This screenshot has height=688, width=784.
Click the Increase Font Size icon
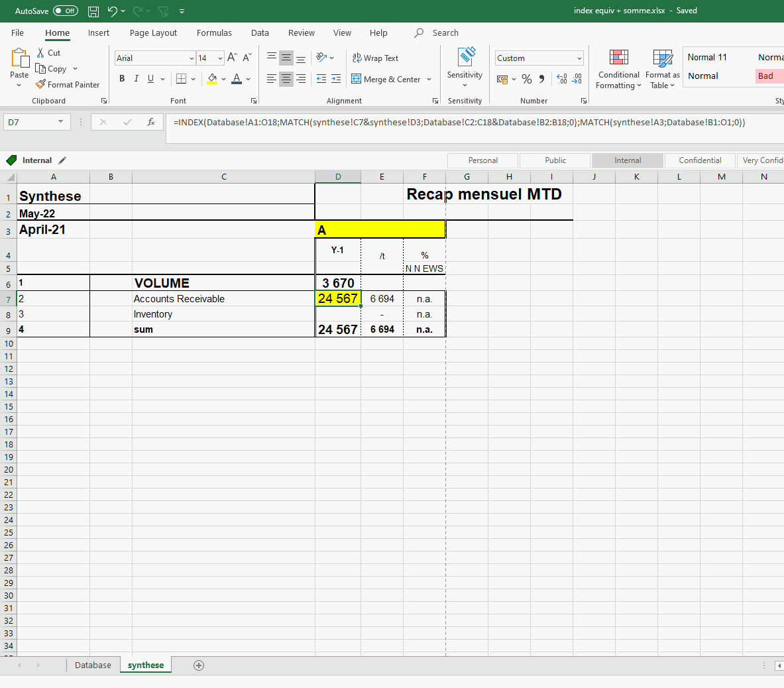click(232, 58)
